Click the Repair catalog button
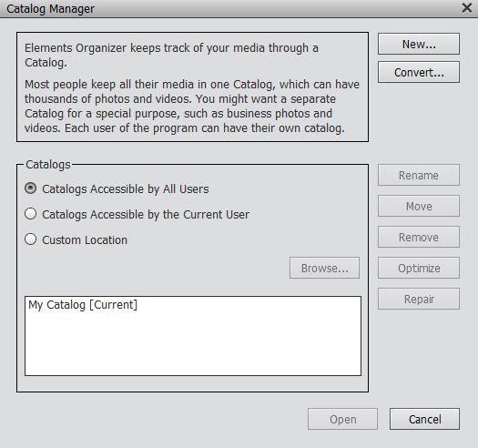 pos(419,299)
